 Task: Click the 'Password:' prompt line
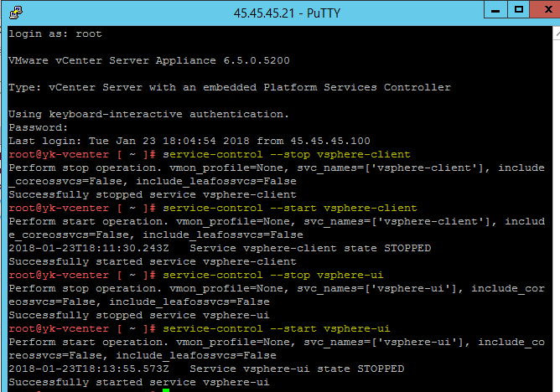[x=37, y=127]
